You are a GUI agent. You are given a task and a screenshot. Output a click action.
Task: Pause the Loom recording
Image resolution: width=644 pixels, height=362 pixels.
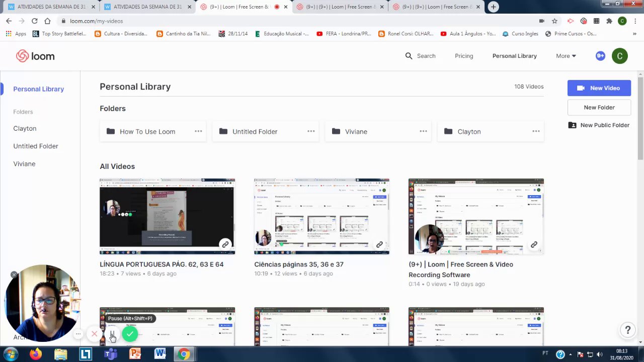coord(112,334)
